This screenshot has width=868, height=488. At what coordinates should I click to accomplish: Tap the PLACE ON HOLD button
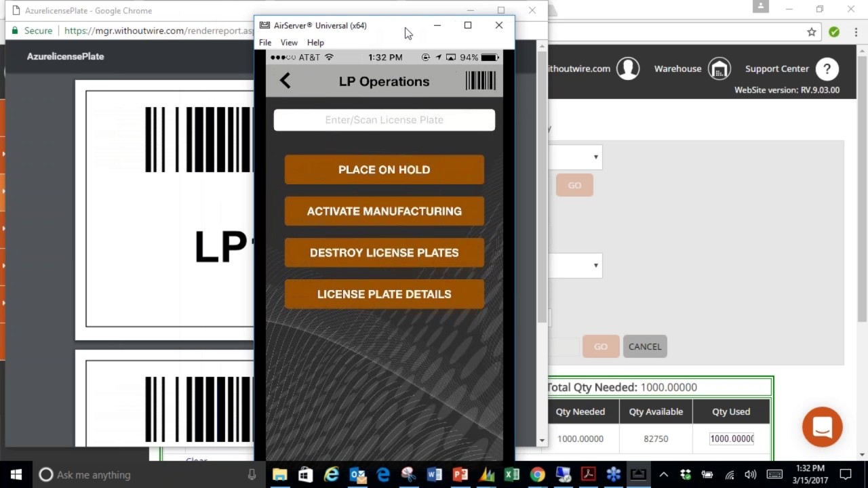tap(384, 169)
